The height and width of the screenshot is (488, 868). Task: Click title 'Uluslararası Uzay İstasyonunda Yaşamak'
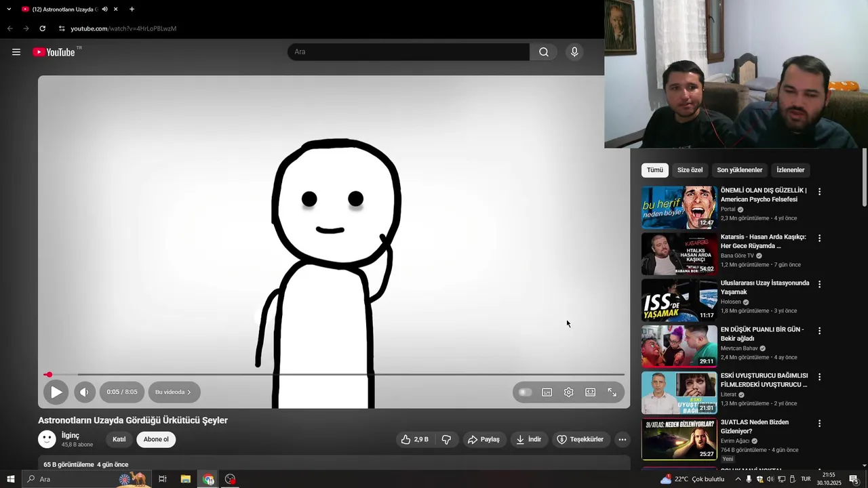tap(765, 287)
